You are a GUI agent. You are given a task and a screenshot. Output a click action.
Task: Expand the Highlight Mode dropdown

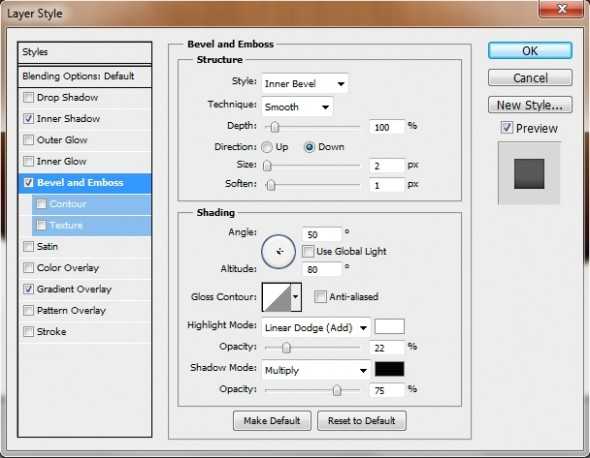(316, 328)
